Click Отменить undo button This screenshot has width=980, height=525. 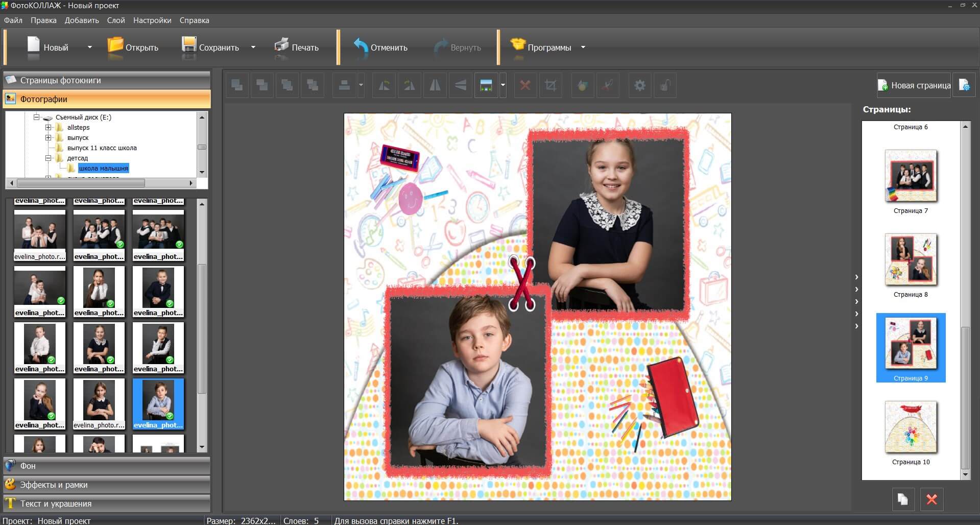[380, 47]
